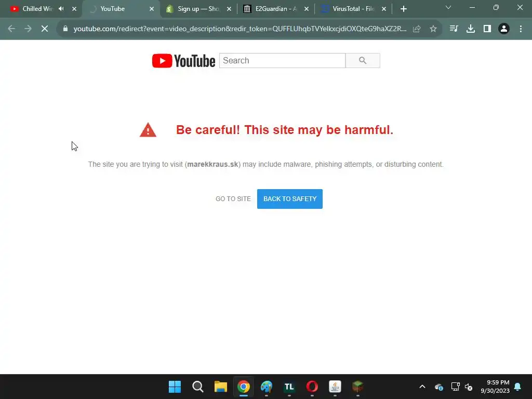The width and height of the screenshot is (532, 399).
Task: Open the Windows Start menu
Action: pos(175,387)
